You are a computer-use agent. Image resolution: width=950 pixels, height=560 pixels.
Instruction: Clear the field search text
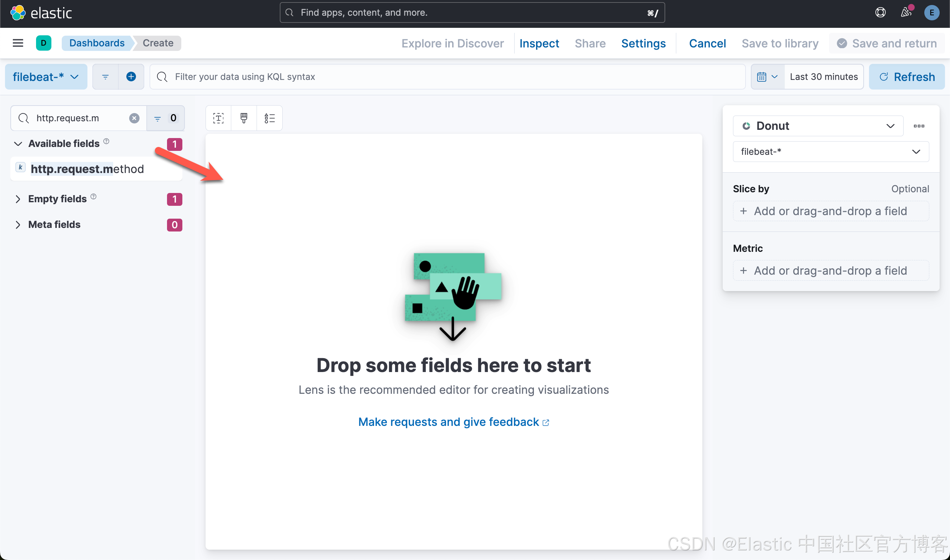135,118
